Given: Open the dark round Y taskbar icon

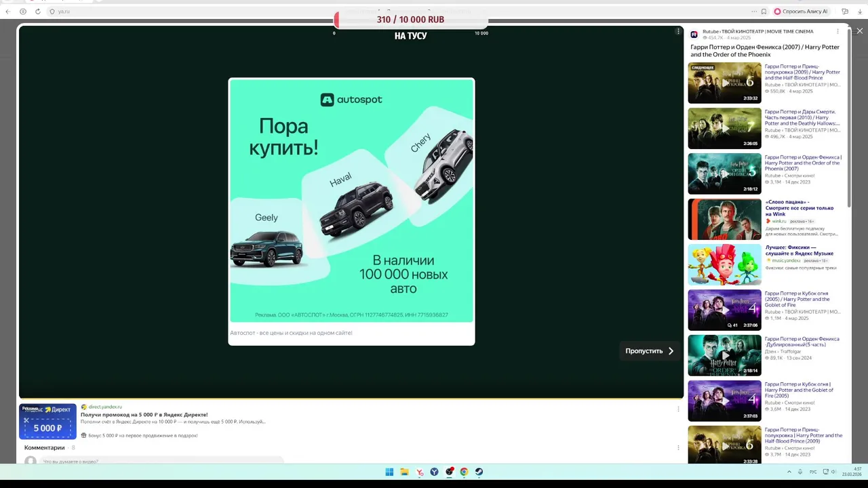Looking at the screenshot, I should [x=434, y=472].
